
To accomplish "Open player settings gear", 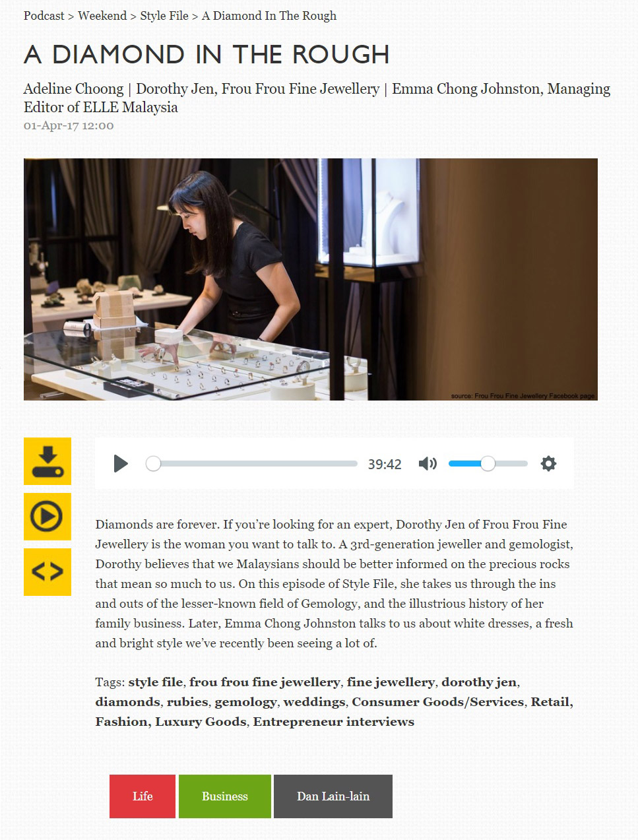I will point(548,464).
